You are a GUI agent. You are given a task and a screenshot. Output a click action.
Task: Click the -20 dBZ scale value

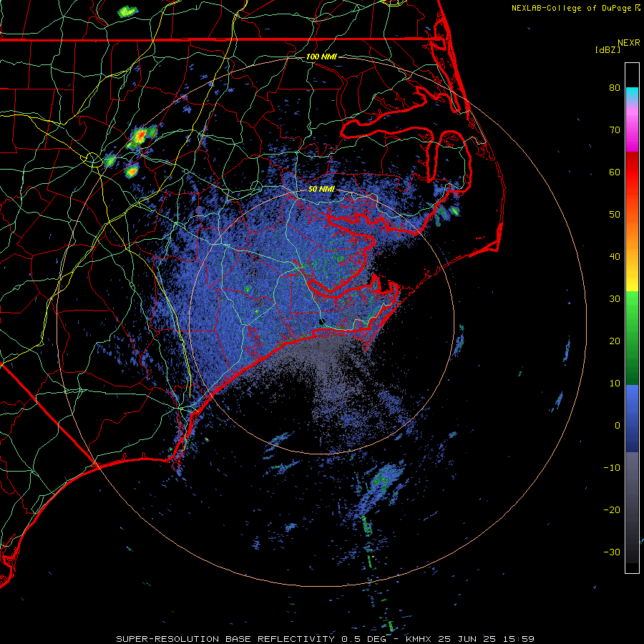point(612,509)
